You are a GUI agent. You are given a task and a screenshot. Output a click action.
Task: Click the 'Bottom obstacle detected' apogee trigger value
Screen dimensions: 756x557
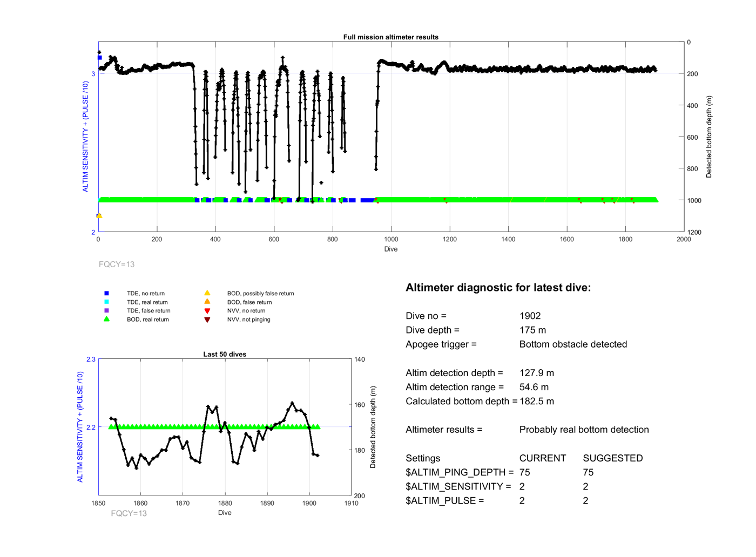click(x=573, y=344)
